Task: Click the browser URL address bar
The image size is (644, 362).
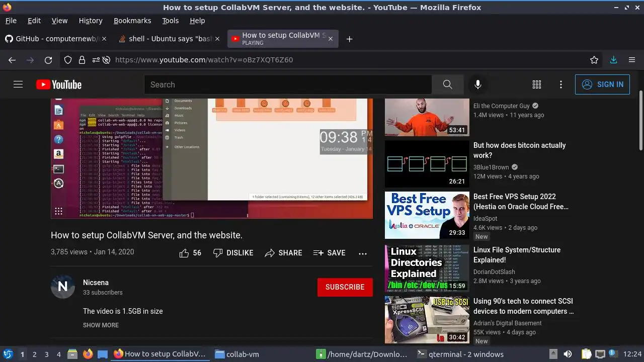Action: (x=332, y=60)
